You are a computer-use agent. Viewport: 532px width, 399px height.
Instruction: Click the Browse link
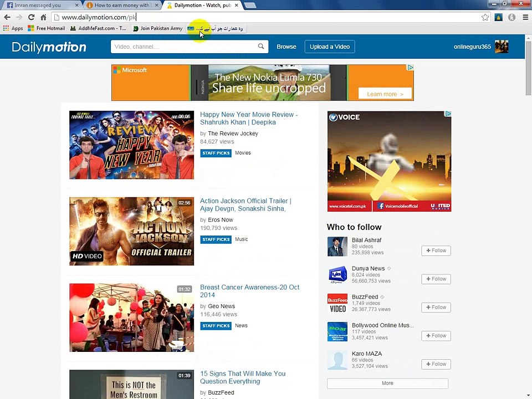click(x=287, y=47)
